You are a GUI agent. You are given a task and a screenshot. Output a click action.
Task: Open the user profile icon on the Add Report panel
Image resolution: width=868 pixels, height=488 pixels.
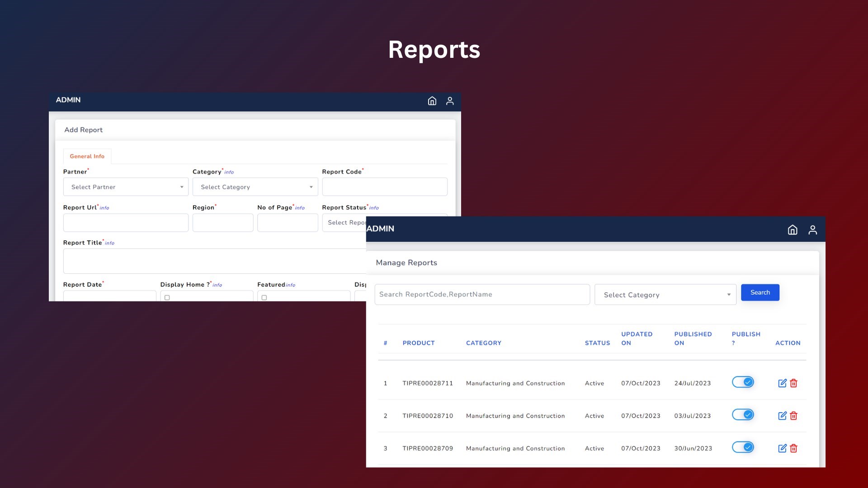(x=450, y=101)
